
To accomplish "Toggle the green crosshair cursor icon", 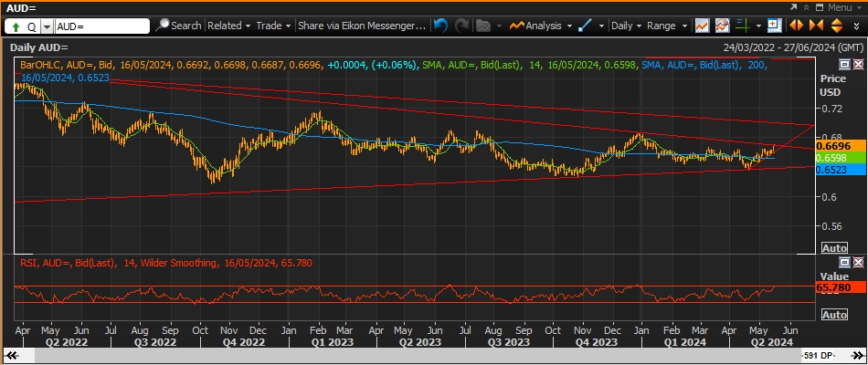I will 742,26.
